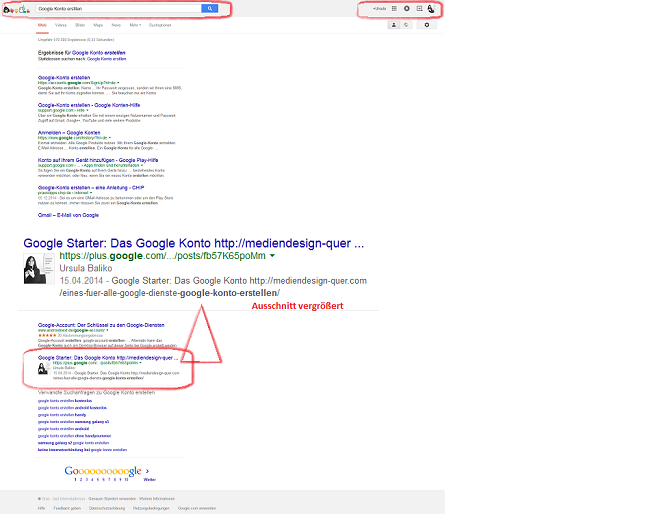Expand arrow beside androidnext.de result URL
This screenshot has height=514, width=650.
107,330
